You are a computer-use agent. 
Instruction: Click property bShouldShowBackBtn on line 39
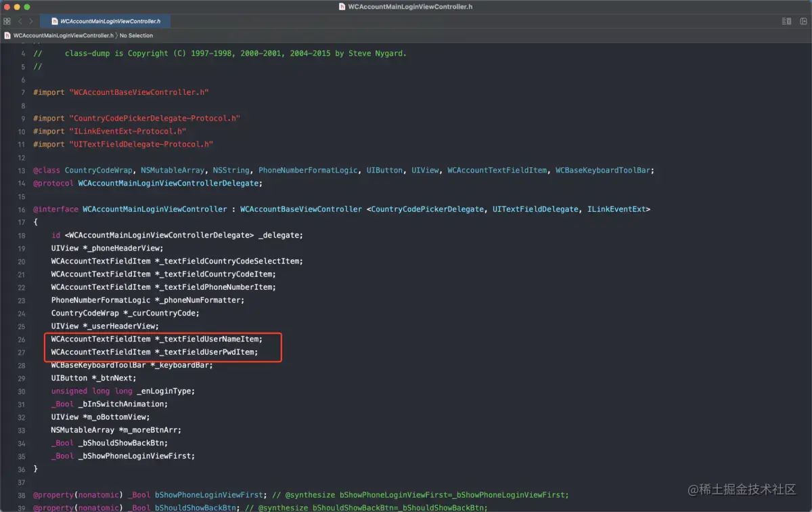pyautogui.click(x=261, y=508)
